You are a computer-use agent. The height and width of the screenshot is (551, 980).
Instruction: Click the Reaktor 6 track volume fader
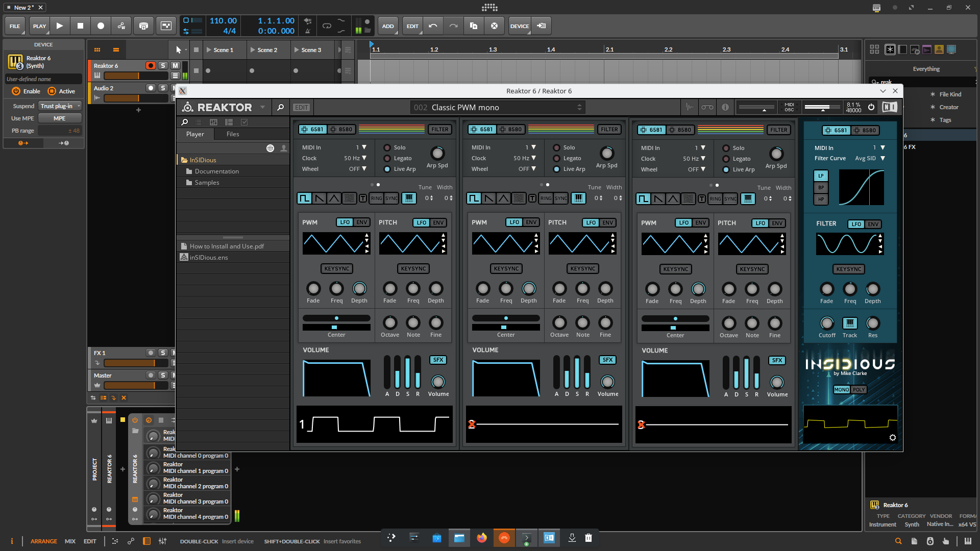point(135,76)
